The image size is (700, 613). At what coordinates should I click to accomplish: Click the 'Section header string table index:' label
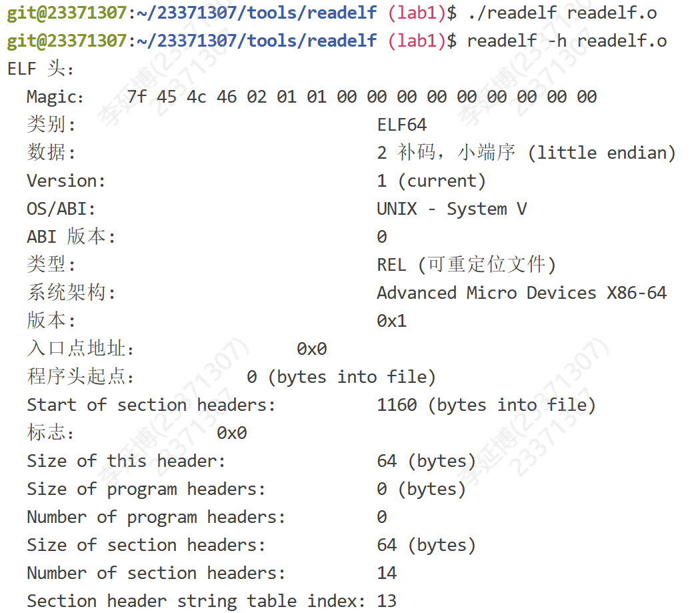click(x=196, y=601)
